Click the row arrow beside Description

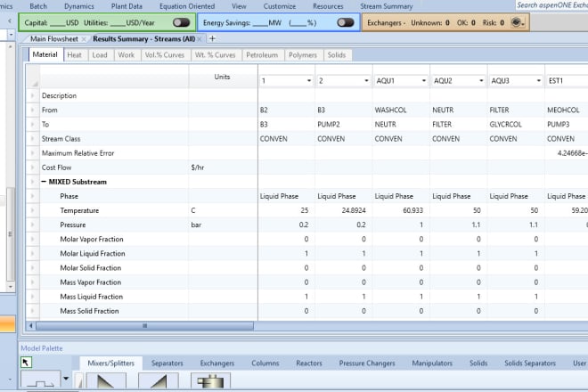pyautogui.click(x=33, y=95)
